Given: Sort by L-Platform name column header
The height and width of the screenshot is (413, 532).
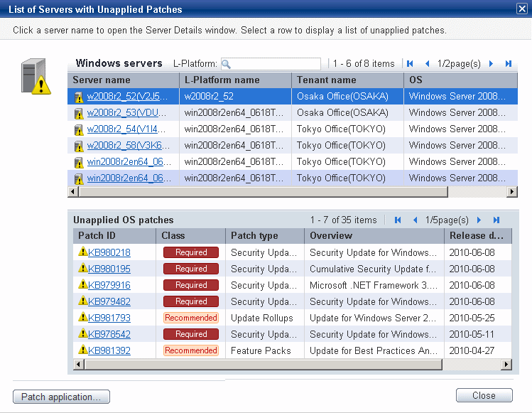Looking at the screenshot, I should [235, 80].
